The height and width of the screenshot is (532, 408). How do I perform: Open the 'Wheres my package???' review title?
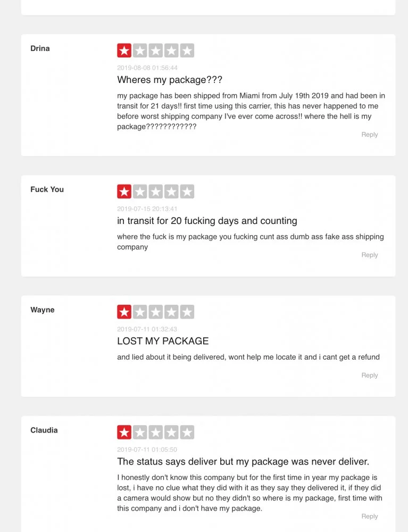pos(170,80)
